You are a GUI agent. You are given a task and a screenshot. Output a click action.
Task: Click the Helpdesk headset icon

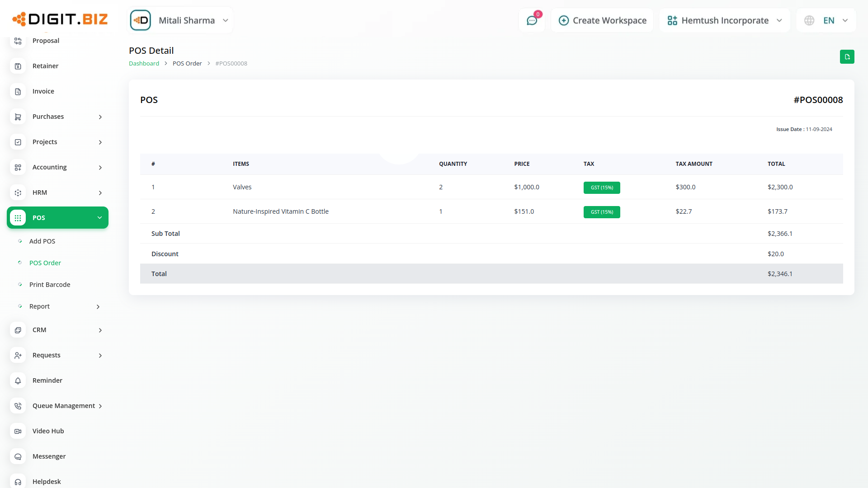[x=18, y=482]
